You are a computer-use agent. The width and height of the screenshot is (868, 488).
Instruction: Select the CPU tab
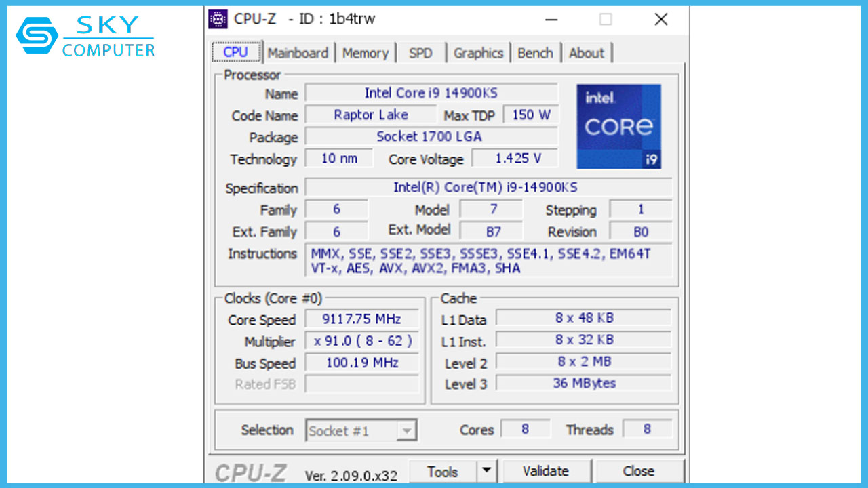[235, 52]
